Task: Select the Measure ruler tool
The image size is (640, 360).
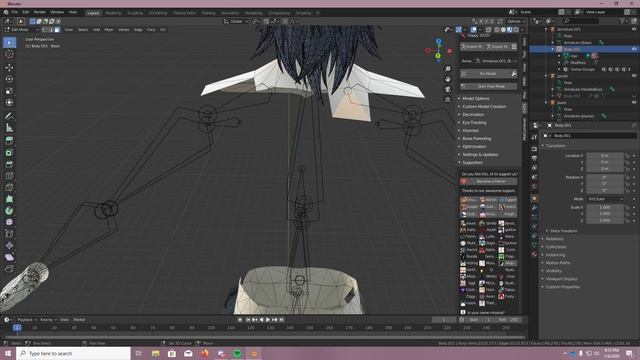Action: (9, 128)
